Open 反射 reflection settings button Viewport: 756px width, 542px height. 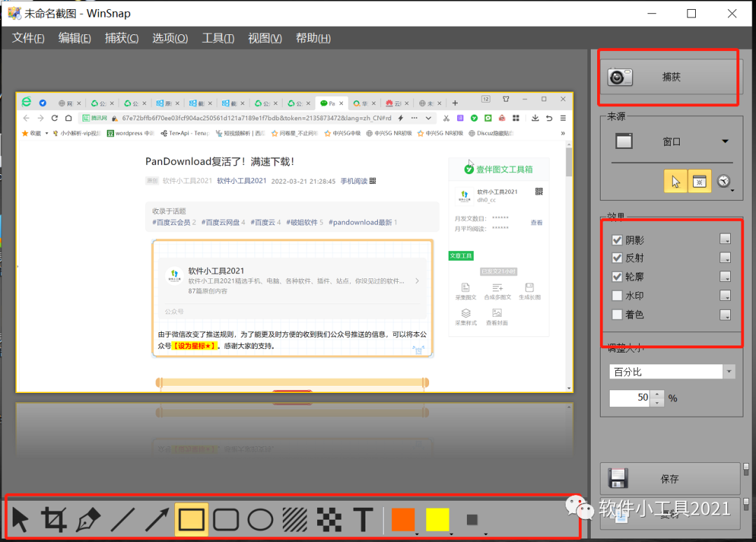point(724,257)
